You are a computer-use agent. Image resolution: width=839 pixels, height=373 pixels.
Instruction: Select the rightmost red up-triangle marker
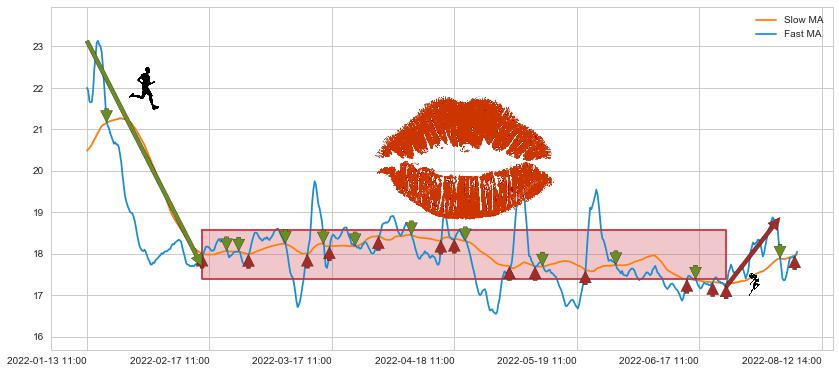(795, 262)
